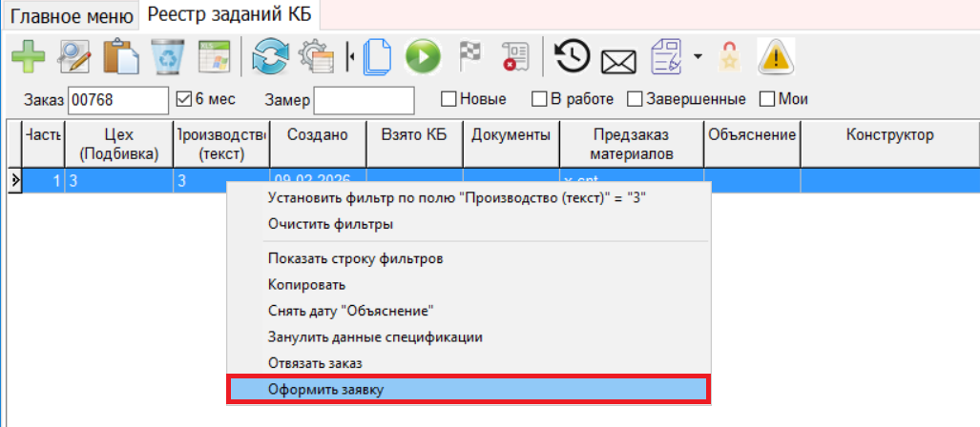980x427 pixels.
Task: Uncheck the "6 мес" checkbox
Action: point(185,99)
